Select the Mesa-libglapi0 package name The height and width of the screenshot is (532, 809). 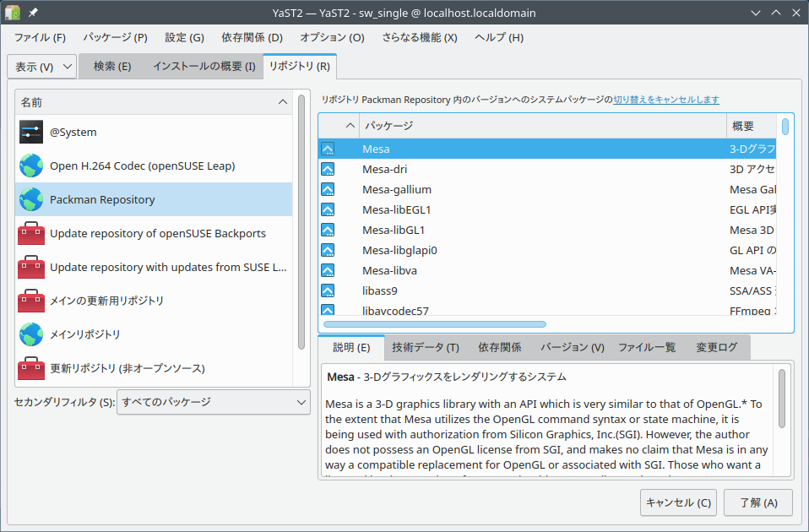tap(399, 250)
